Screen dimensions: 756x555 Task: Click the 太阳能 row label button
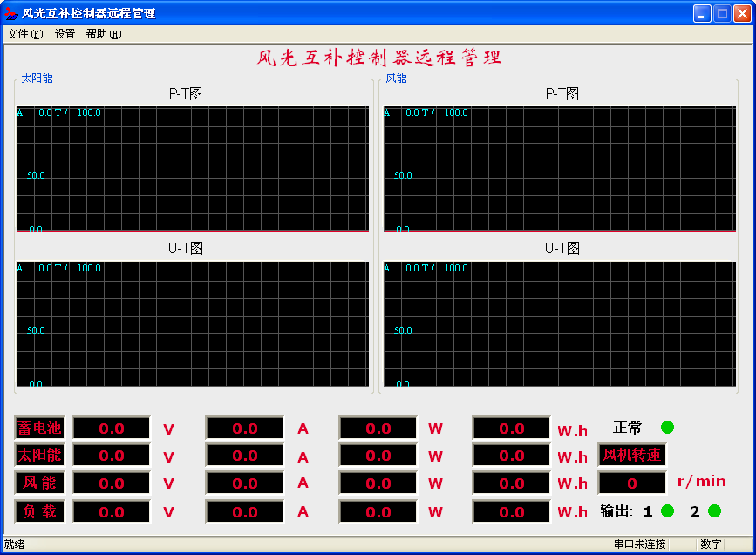point(40,456)
